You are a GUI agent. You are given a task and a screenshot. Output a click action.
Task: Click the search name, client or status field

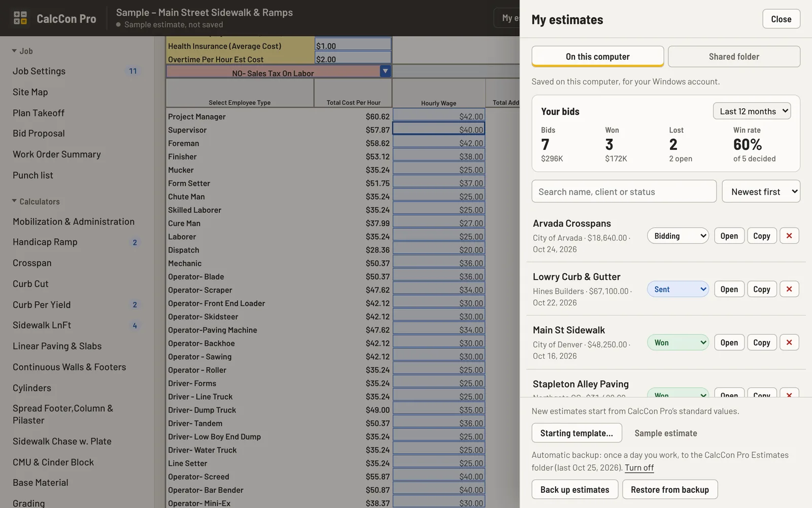[624, 192]
